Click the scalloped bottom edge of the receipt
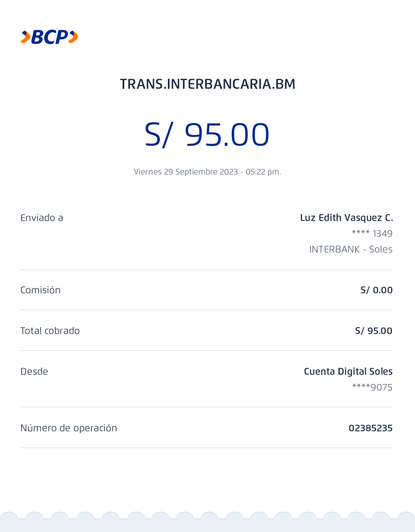Image resolution: width=415 pixels, height=532 pixels. click(x=207, y=522)
